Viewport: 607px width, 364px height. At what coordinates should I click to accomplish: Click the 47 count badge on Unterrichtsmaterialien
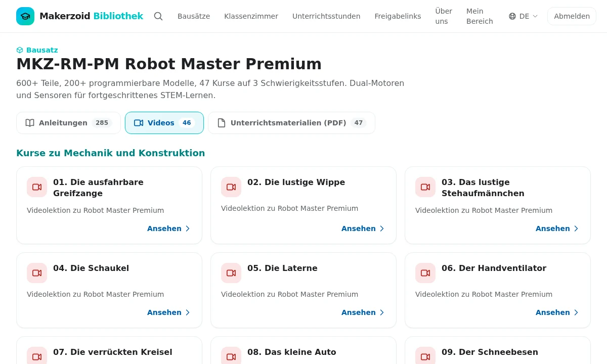click(358, 123)
